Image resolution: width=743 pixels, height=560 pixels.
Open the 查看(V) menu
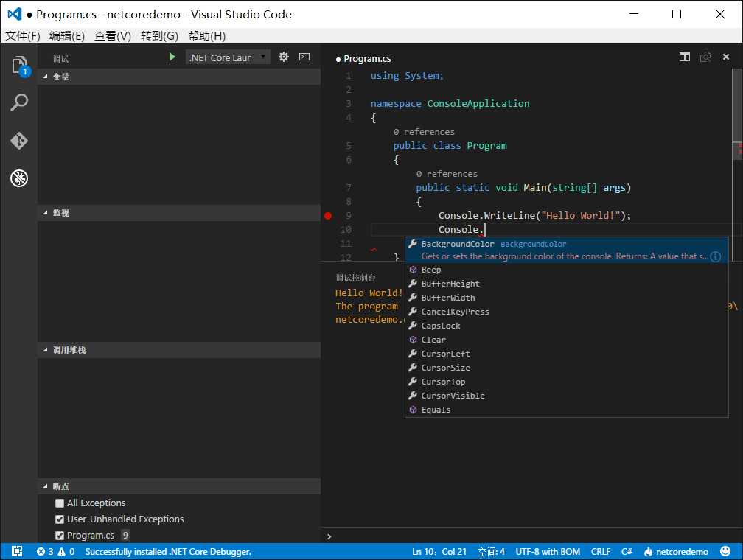(113, 36)
